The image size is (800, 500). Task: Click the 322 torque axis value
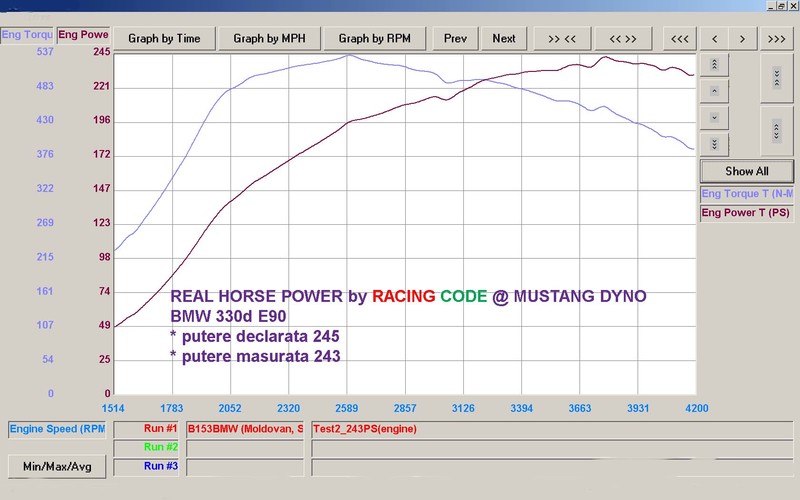click(x=45, y=188)
